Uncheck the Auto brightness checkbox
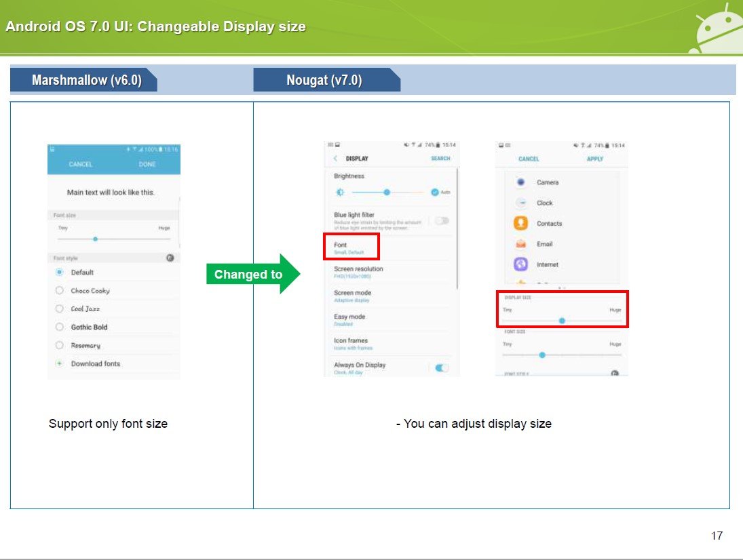Image resolution: width=743 pixels, height=560 pixels. (x=435, y=193)
